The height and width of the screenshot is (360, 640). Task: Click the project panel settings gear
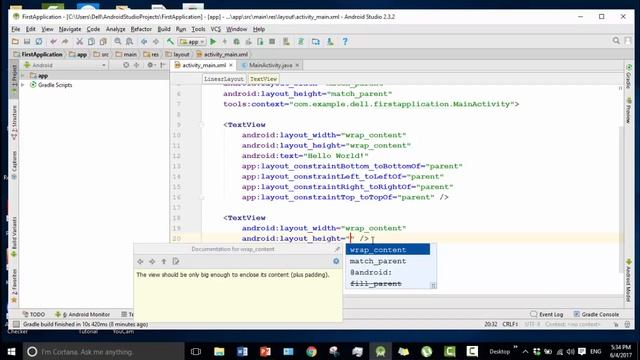[150, 65]
